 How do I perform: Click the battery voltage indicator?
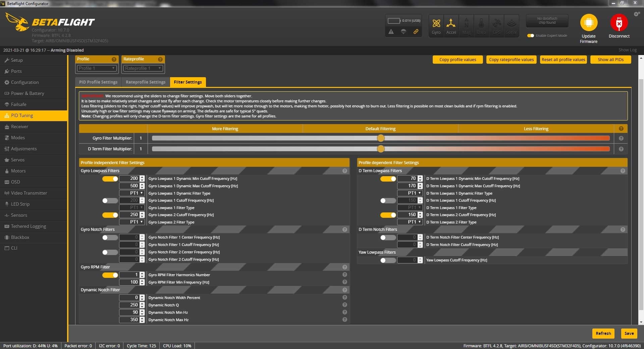pos(394,21)
